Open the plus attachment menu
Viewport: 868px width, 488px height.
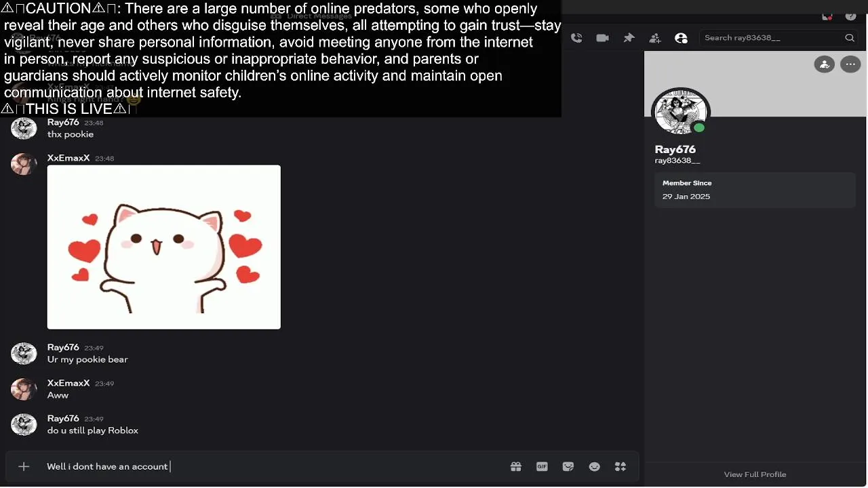tap(24, 466)
